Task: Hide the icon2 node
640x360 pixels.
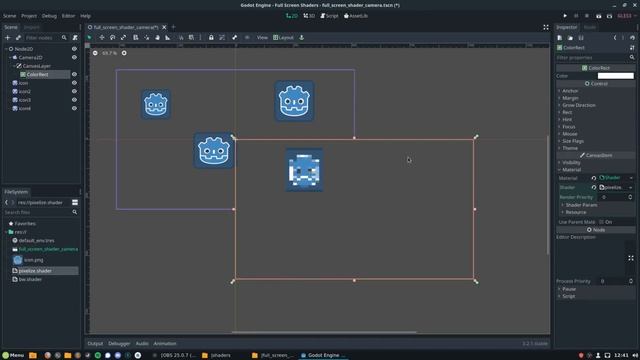Action: click(74, 91)
